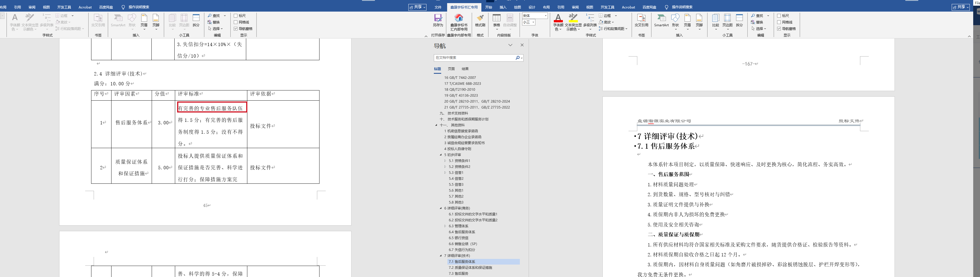Click 查找 find in left window ribbon
This screenshot has width=980, height=277.
(214, 16)
